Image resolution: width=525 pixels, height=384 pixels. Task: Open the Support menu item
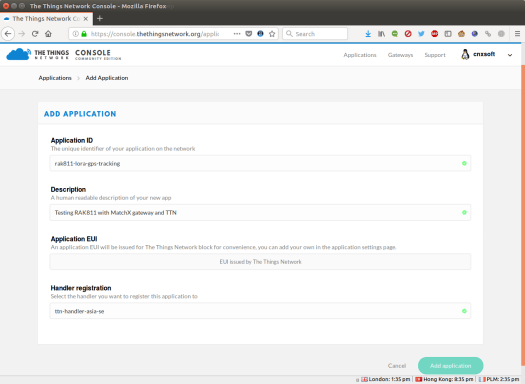(x=435, y=55)
